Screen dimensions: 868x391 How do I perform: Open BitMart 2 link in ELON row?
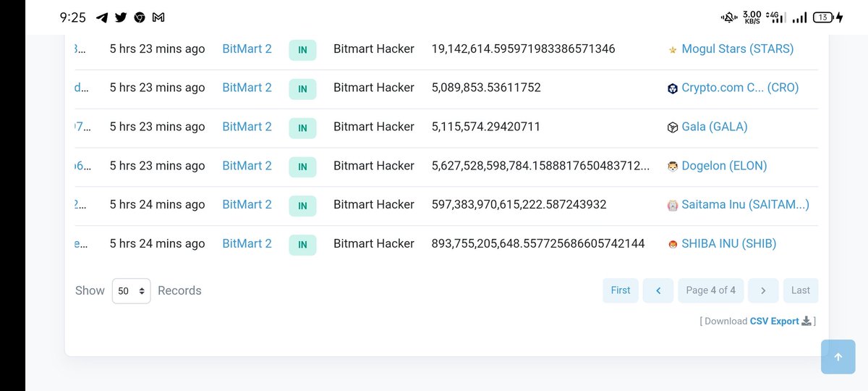pos(247,166)
